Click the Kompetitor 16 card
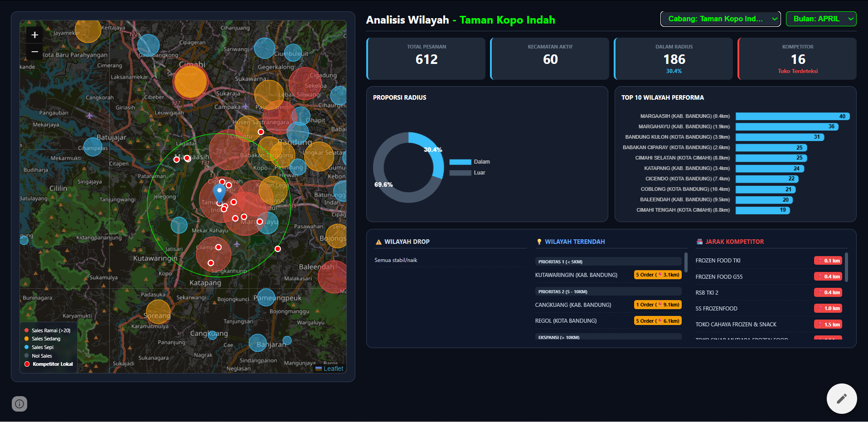This screenshot has height=422, width=868. 797,59
